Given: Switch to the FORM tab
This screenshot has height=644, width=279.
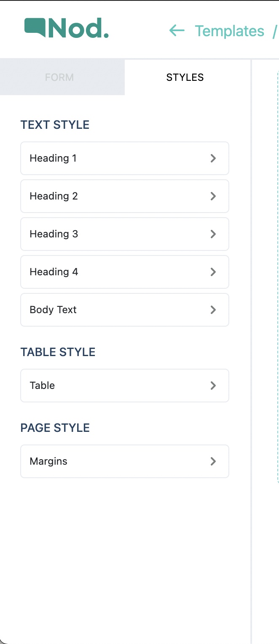Looking at the screenshot, I should [59, 77].
